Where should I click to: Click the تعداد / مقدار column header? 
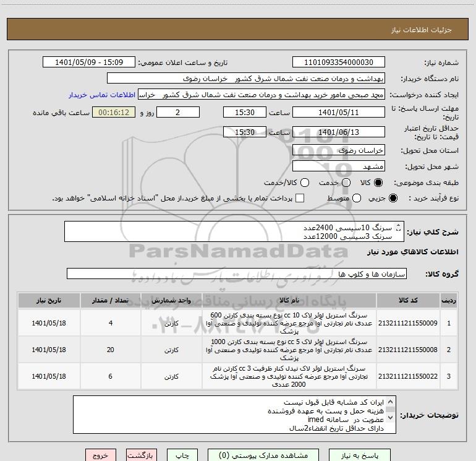pos(110,300)
